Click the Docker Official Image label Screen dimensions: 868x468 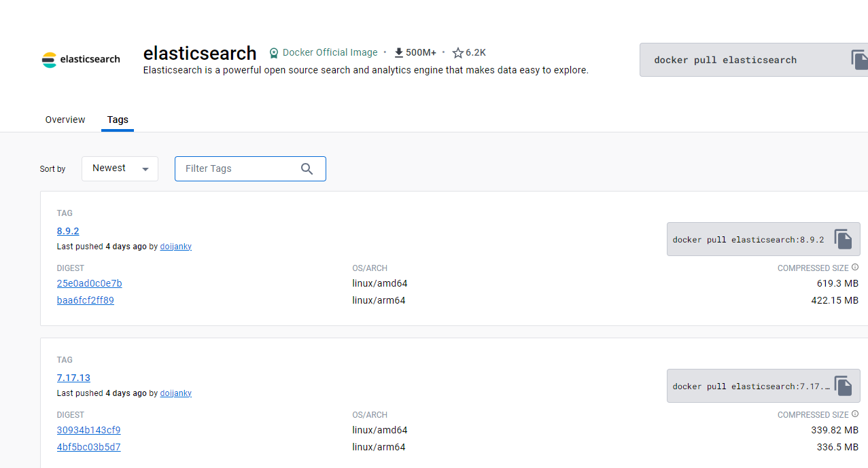pyautogui.click(x=330, y=52)
